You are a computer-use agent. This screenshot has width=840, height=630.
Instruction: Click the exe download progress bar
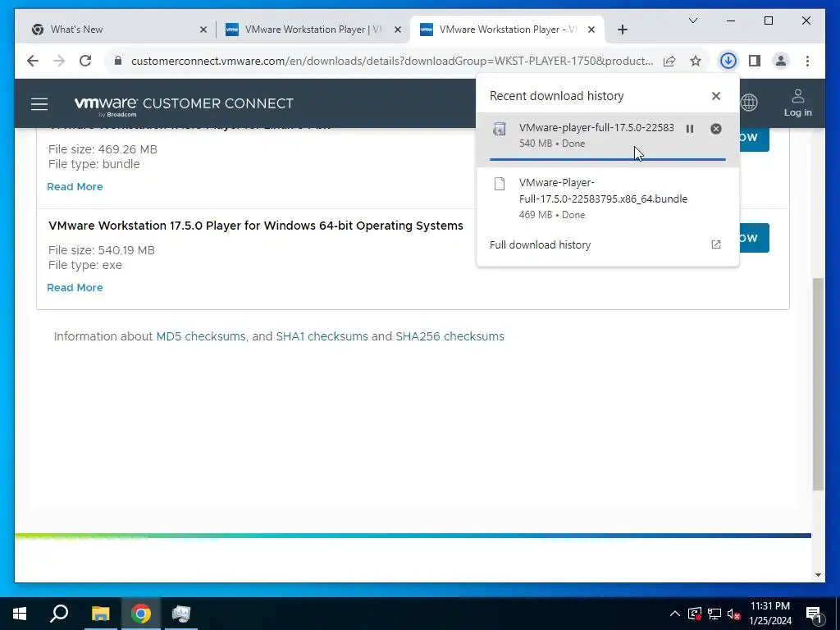pyautogui.click(x=608, y=159)
